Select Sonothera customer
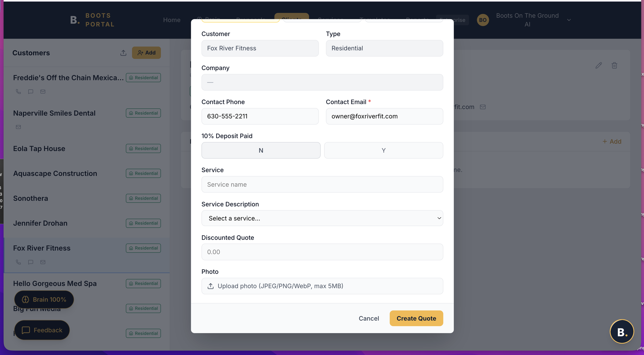644x355 pixels. 87,198
